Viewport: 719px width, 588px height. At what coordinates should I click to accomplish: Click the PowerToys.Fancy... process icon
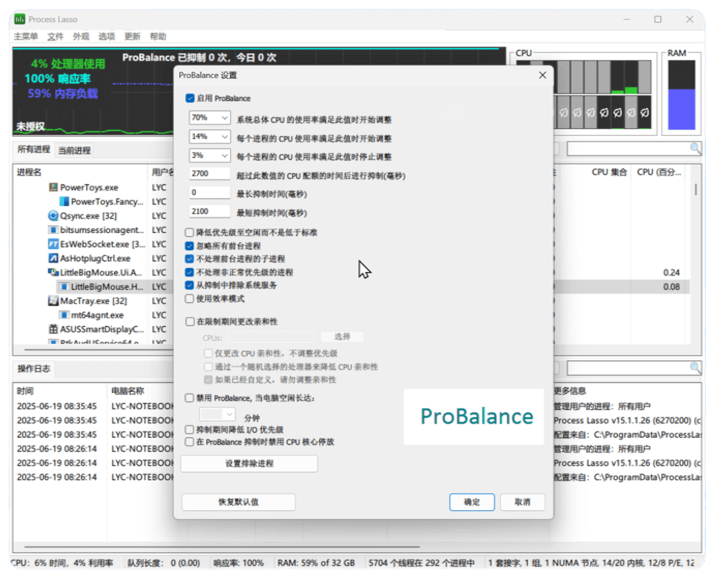pos(64,202)
